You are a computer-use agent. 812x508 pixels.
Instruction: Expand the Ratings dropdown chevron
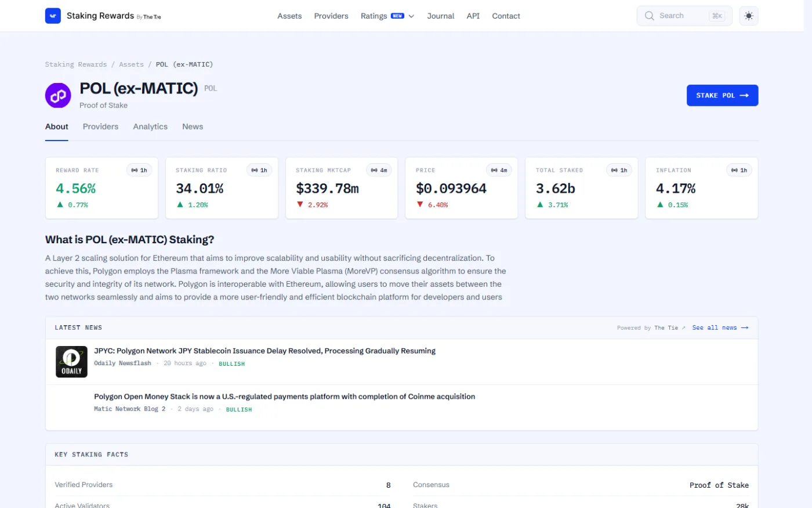click(411, 16)
